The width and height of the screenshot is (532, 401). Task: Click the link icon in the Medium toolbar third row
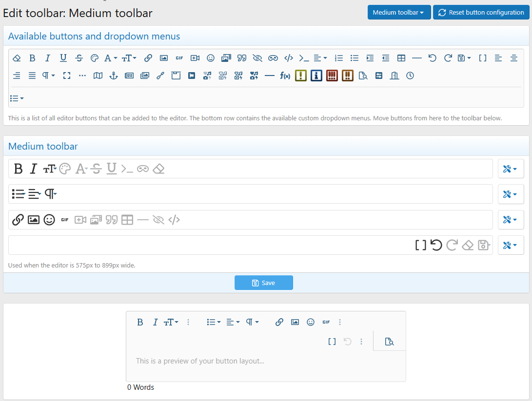[18, 220]
